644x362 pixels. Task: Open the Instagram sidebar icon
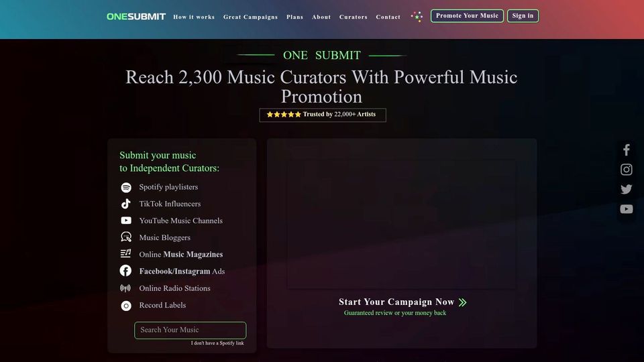pos(627,170)
